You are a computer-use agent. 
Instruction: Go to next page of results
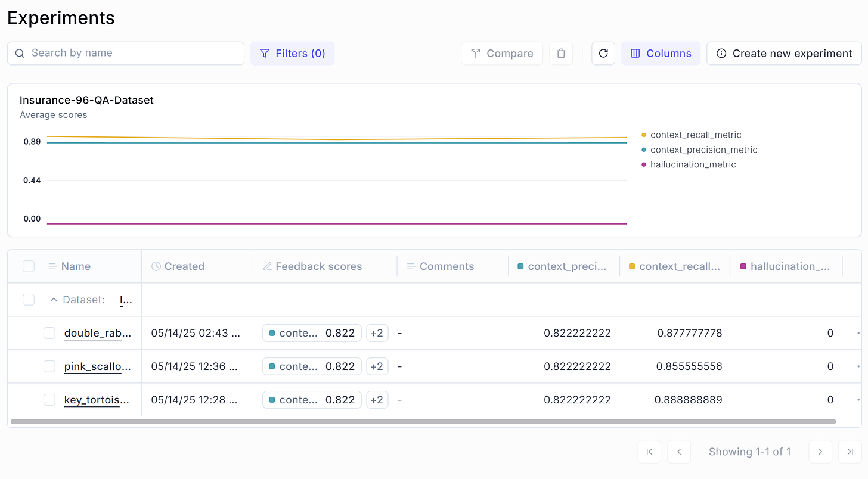(820, 452)
